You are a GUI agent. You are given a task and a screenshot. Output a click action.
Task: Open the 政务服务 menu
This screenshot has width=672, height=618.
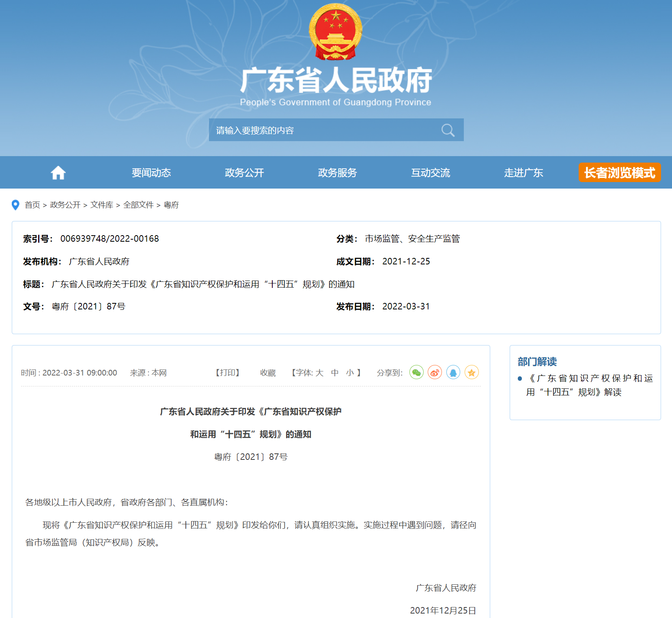[337, 173]
